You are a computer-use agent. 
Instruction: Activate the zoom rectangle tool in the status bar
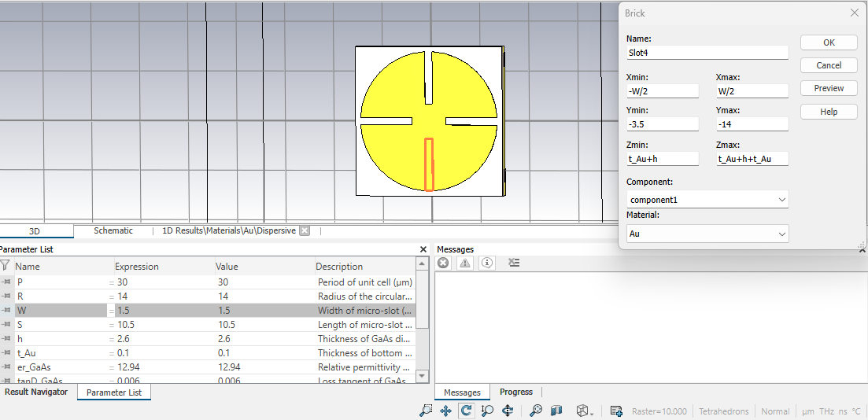[426, 411]
